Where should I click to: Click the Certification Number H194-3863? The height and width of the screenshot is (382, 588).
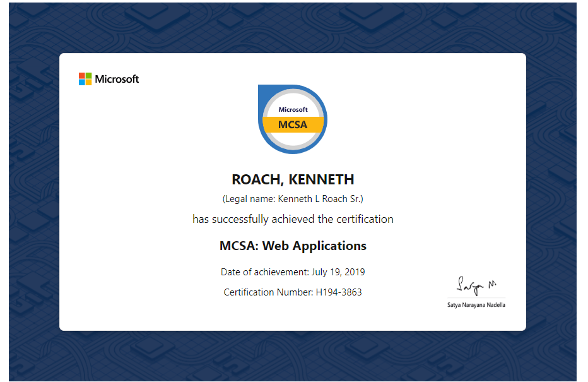tap(293, 292)
